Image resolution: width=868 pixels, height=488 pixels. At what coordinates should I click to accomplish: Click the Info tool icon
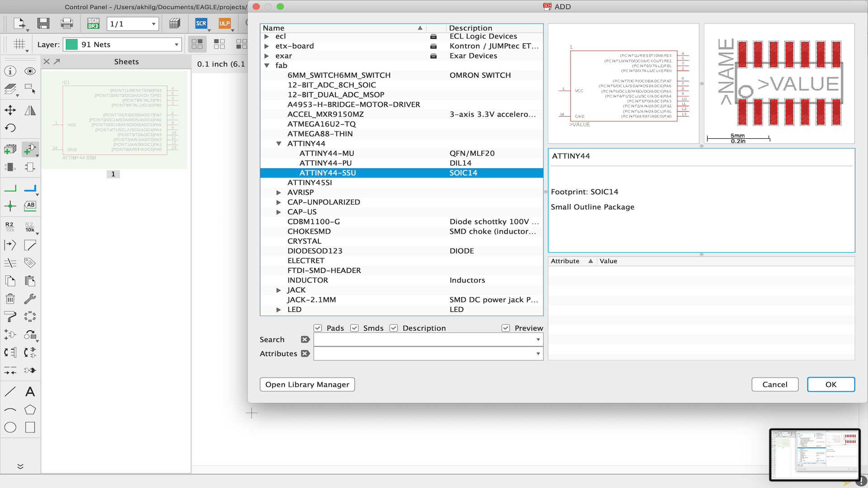10,71
